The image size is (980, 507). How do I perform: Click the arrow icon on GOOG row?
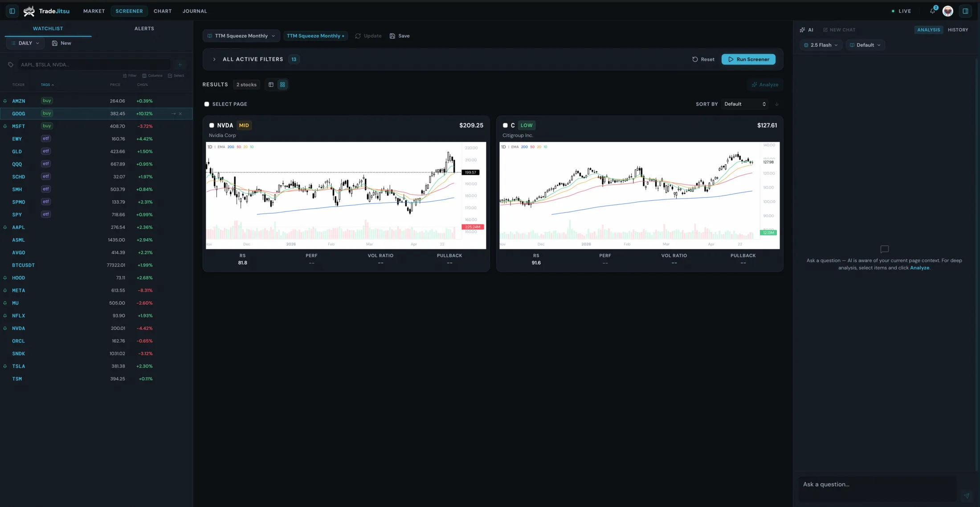pos(173,114)
